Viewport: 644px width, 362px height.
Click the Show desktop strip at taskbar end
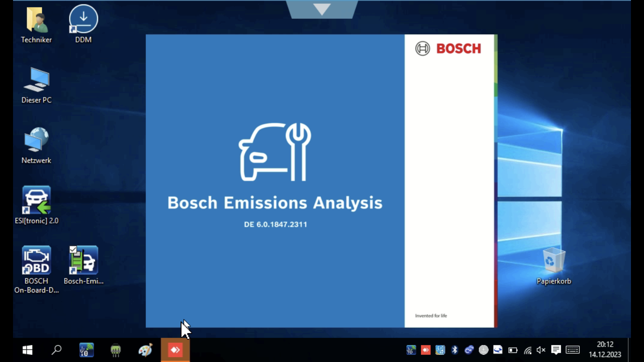click(629, 350)
